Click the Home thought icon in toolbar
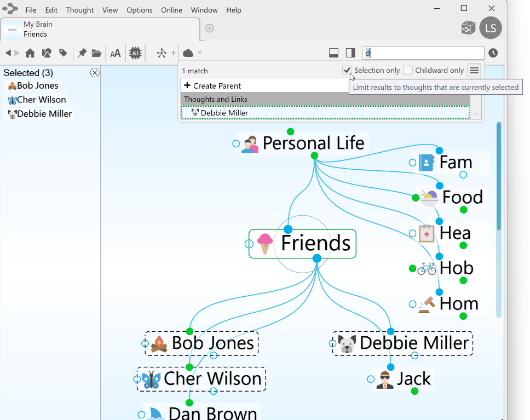The image size is (530, 420). (30, 53)
